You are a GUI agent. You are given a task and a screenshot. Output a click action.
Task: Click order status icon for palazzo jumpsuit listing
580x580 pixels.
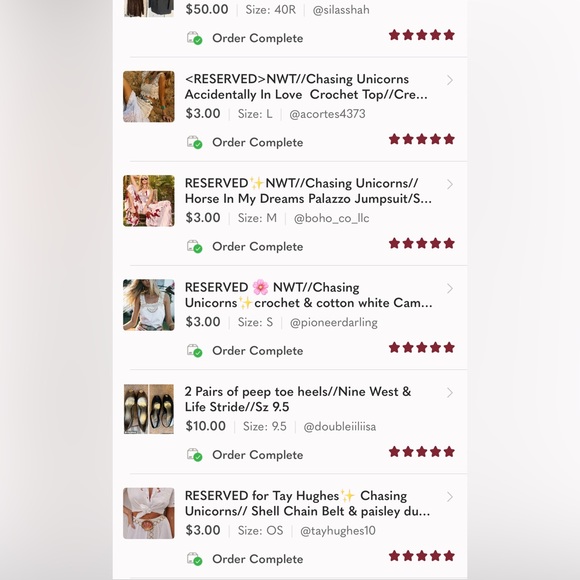(194, 247)
